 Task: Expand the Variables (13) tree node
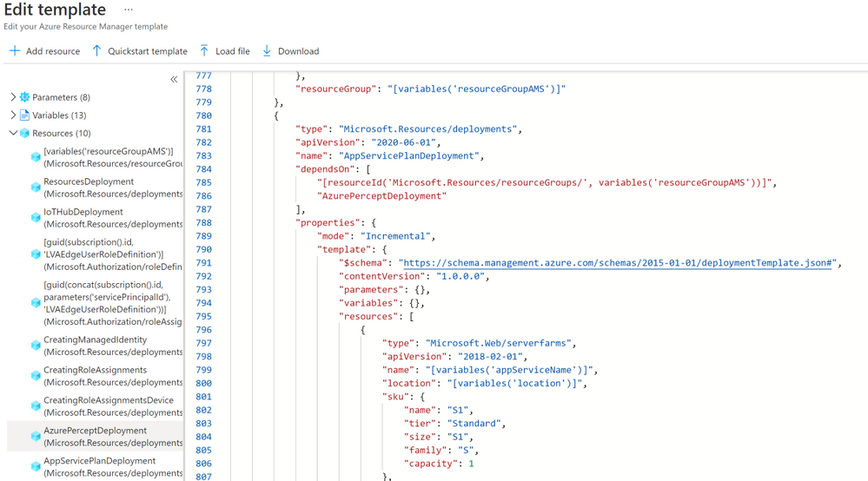tap(13, 115)
